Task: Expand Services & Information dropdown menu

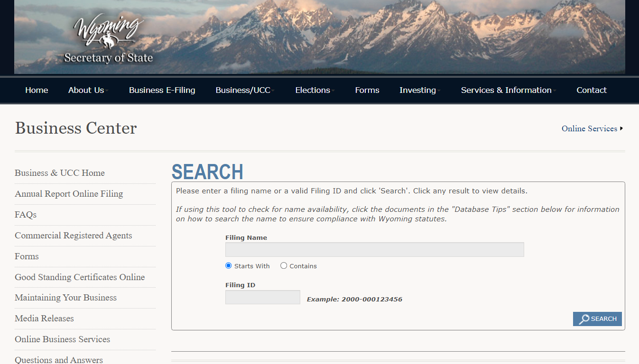Action: click(508, 90)
